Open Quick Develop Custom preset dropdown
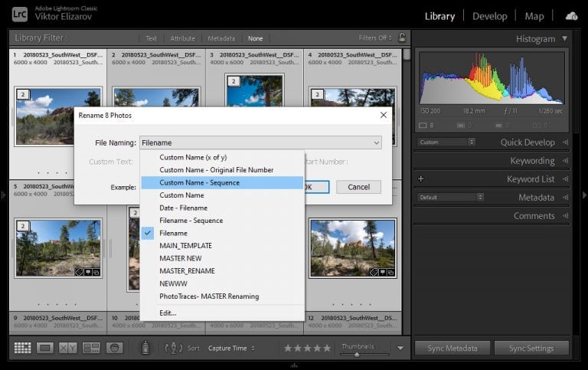This screenshot has width=588, height=370. click(x=446, y=142)
